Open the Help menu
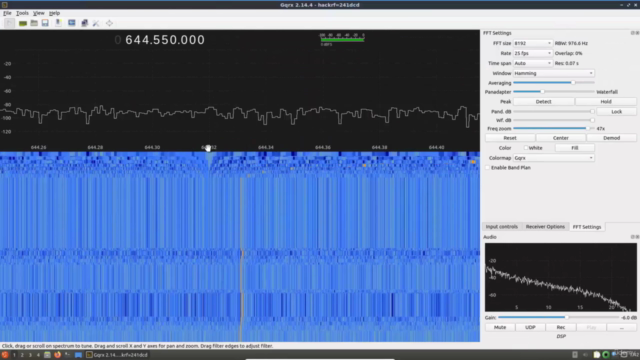 pyautogui.click(x=54, y=13)
